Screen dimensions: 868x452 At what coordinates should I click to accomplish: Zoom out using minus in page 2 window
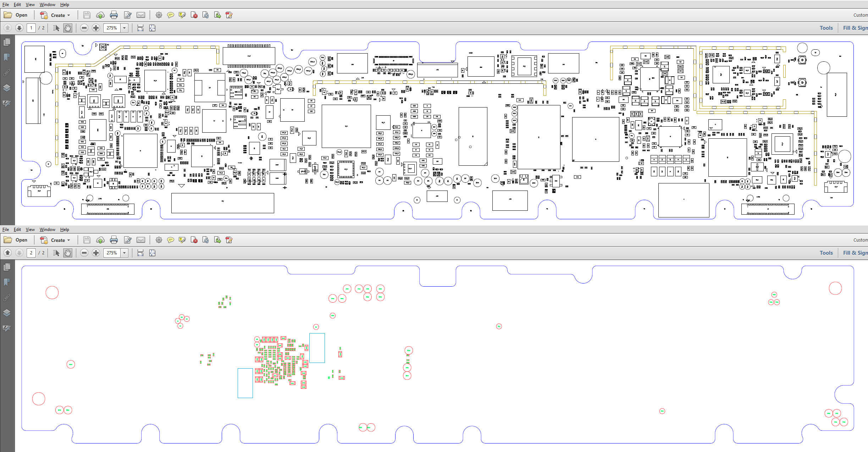click(x=84, y=253)
